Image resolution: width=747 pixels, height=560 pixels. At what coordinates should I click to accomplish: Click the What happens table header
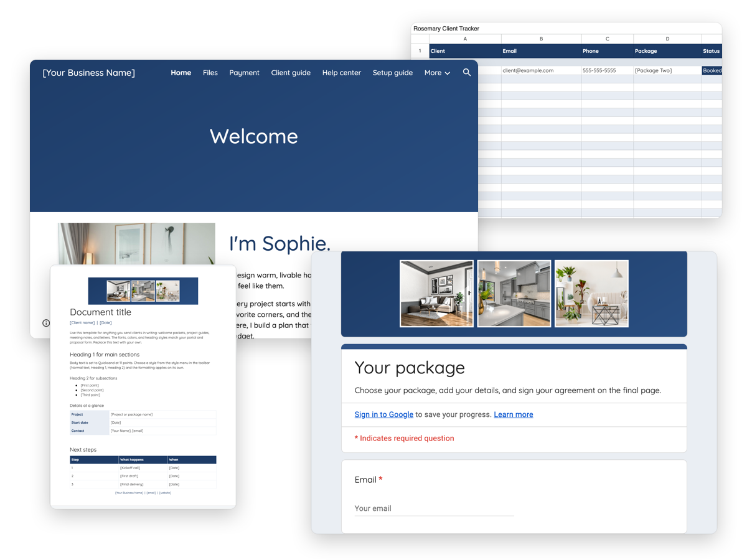coord(143,460)
